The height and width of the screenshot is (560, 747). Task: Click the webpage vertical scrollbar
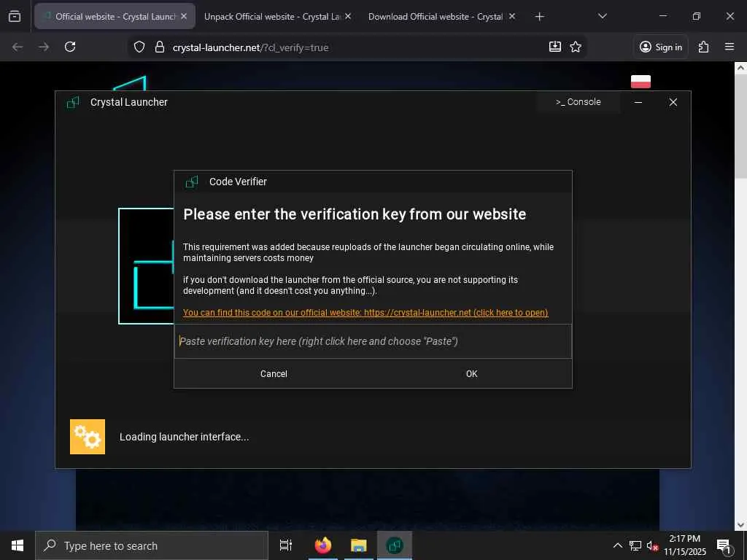[740, 125]
